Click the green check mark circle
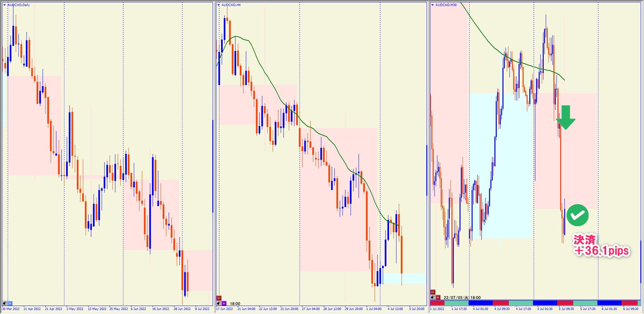 [x=577, y=215]
